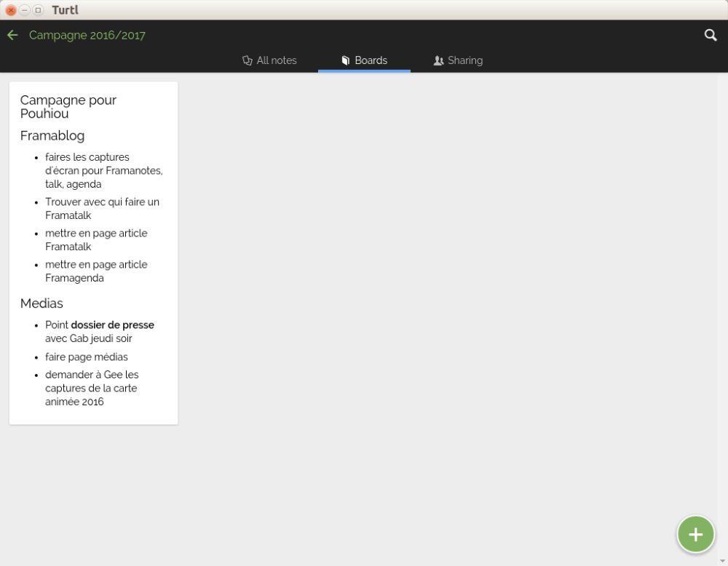Select 'faires les captures d'écran' bullet
The width and height of the screenshot is (728, 566).
pos(104,170)
